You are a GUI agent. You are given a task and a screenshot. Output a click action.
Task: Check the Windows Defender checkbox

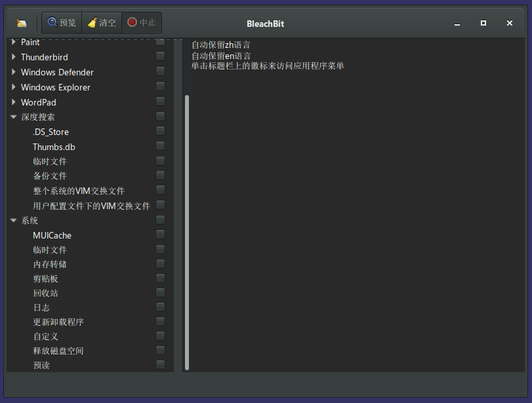161,71
